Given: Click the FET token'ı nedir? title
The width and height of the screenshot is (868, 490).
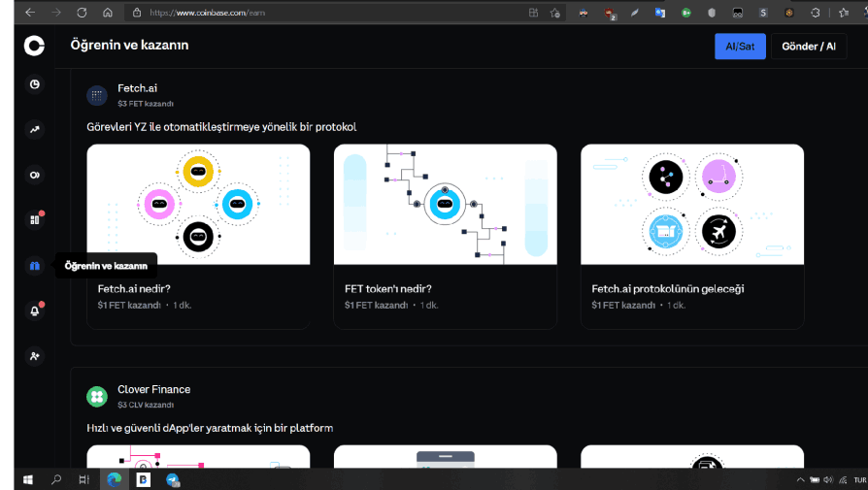Looking at the screenshot, I should point(388,289).
